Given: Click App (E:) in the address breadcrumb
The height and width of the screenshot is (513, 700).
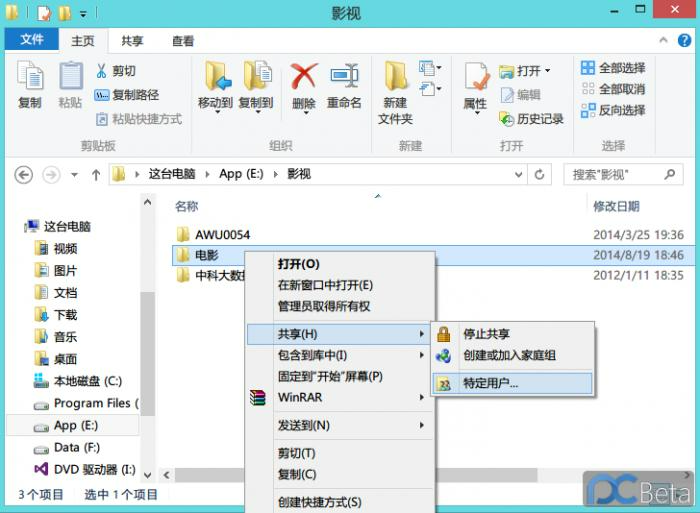Looking at the screenshot, I should click(241, 174).
